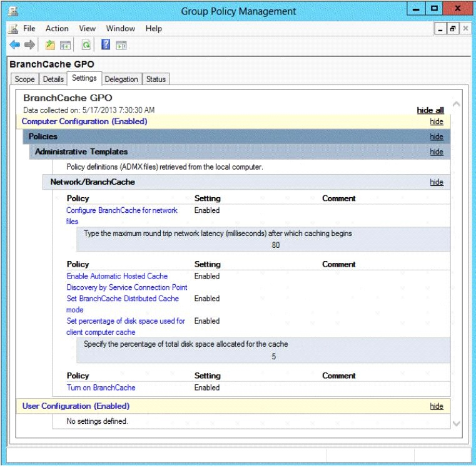Open 'Configure BranchCache for network files' policy link

click(122, 216)
